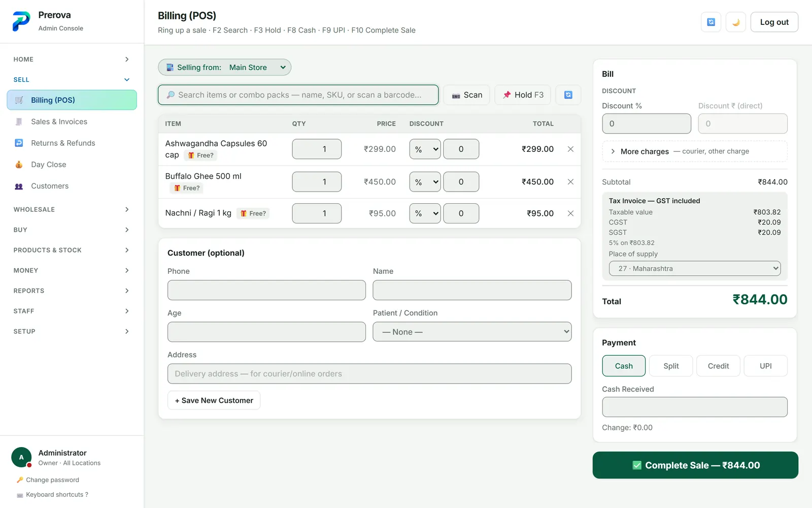Open Change password link

48,480
